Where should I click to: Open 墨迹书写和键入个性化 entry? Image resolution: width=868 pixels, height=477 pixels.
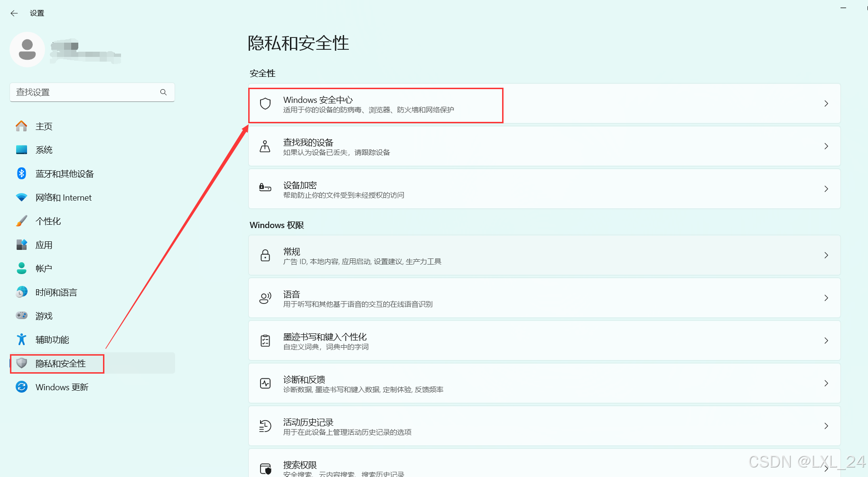pyautogui.click(x=544, y=340)
